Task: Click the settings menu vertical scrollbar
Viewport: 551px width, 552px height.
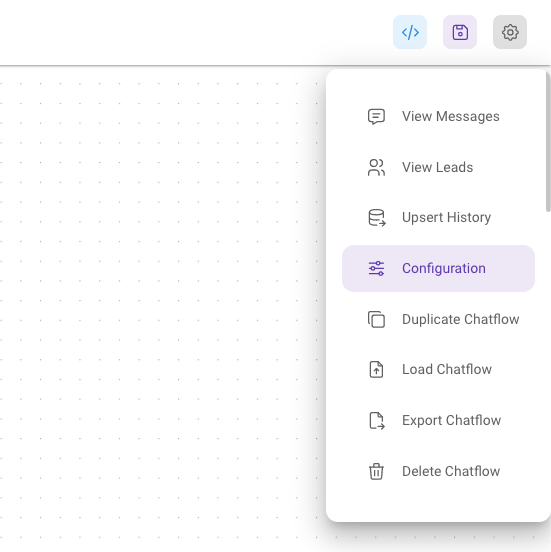Action: pos(548,142)
